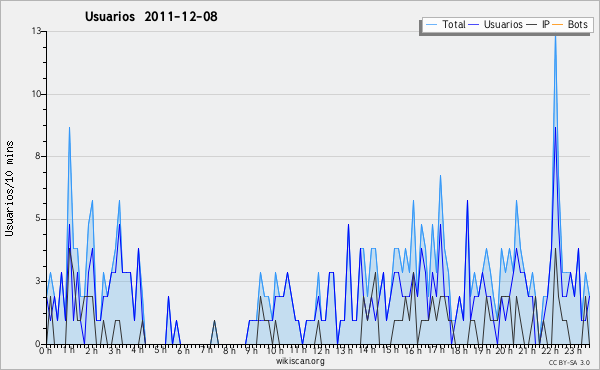Click the orange Bots legend line
Image resolution: width=600 pixels, height=370 pixels.
point(558,25)
